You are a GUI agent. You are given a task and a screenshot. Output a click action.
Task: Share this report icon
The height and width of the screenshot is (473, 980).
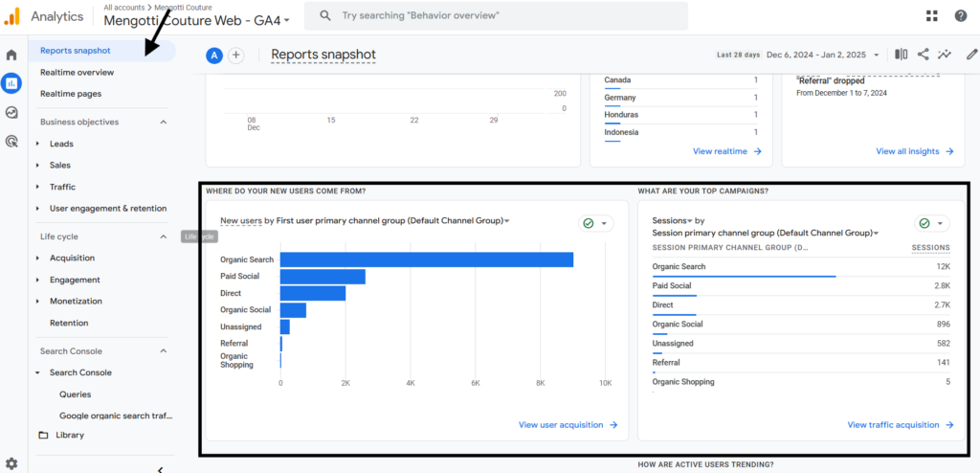pyautogui.click(x=923, y=55)
